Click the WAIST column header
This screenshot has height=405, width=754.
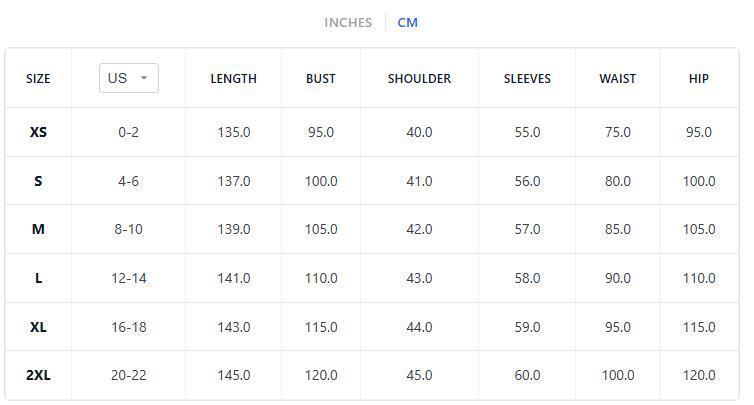pos(617,78)
